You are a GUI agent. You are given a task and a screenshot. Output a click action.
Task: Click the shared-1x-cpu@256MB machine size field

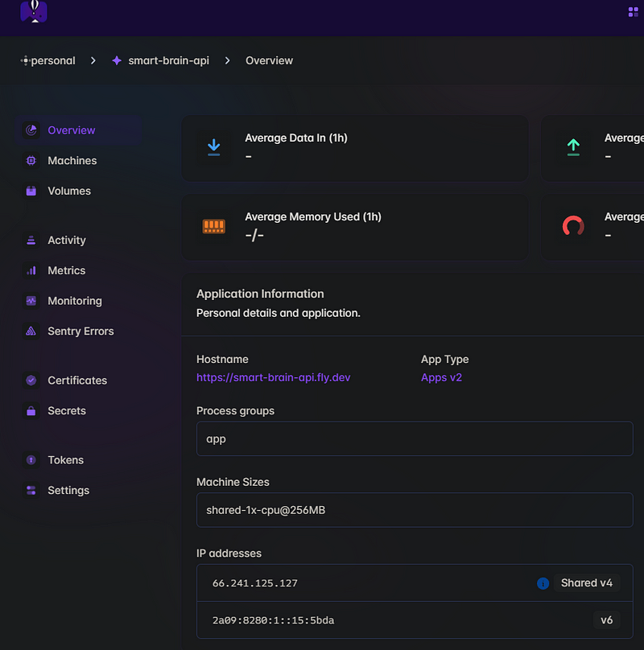415,510
